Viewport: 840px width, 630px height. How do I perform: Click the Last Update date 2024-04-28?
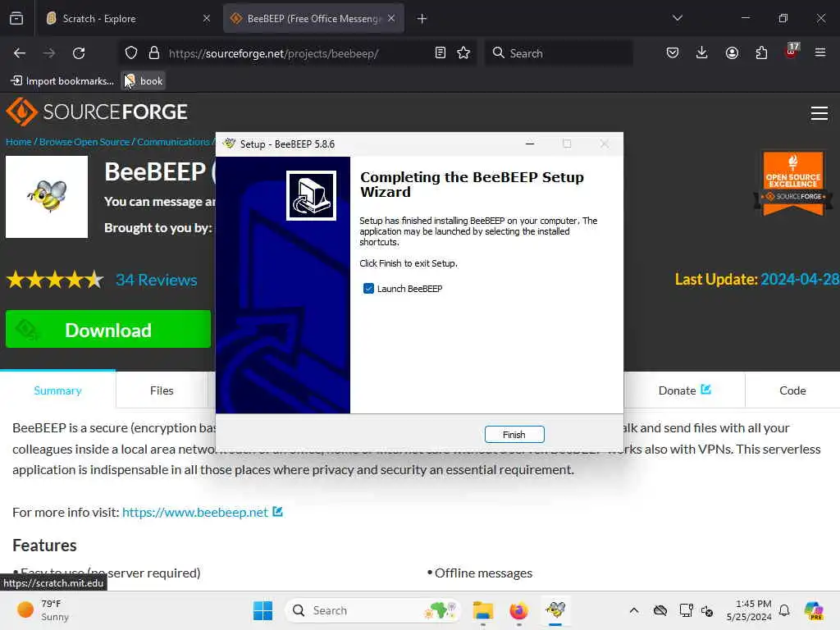[x=800, y=279]
